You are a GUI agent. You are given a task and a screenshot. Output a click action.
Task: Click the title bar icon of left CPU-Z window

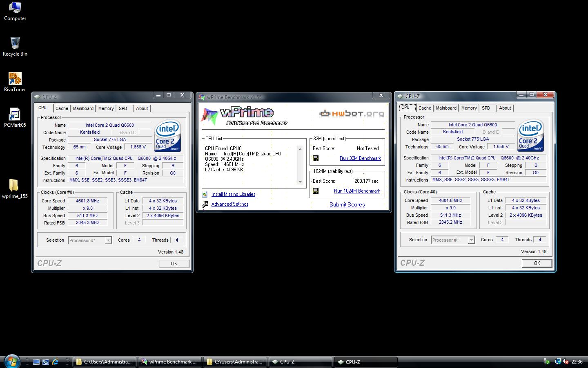(x=37, y=97)
